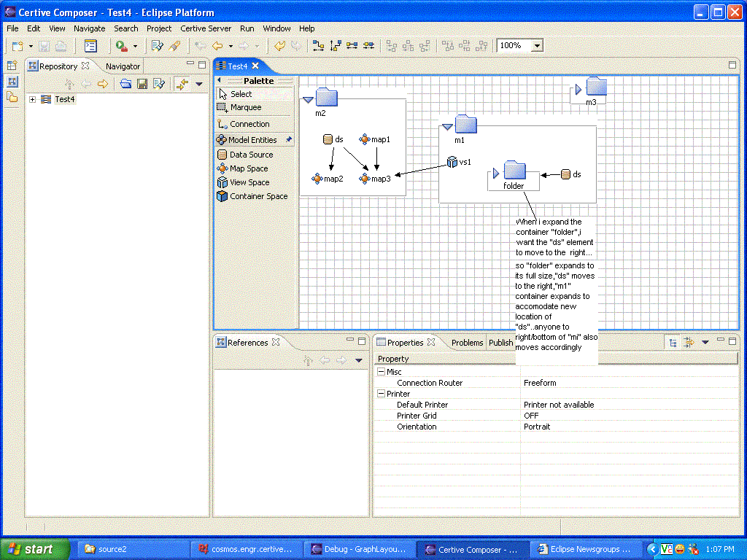Click the Open Perspective icon at top of left bar

click(x=12, y=66)
